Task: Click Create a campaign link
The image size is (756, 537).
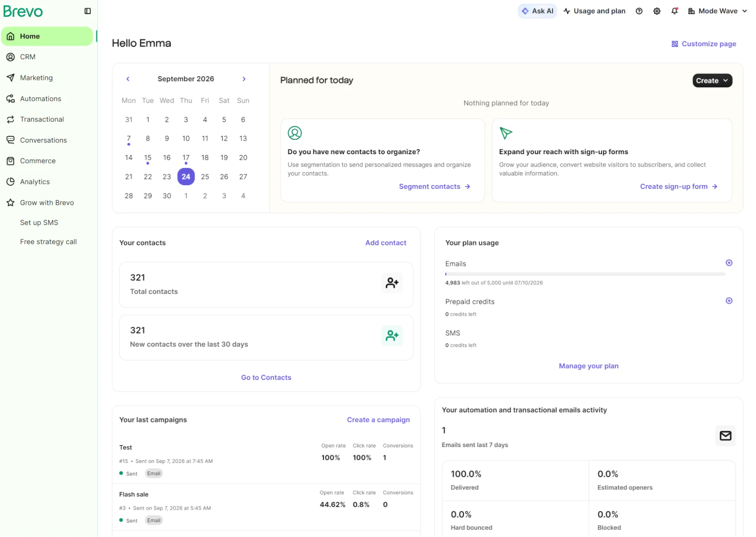Action: (378, 420)
